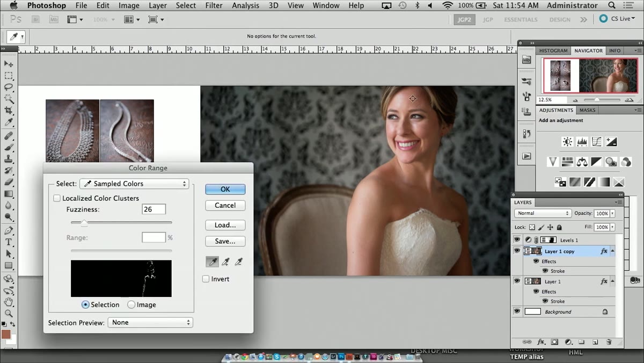The image size is (644, 363).
Task: Add a Levels adjustment from Adjustments panel
Action: (x=582, y=142)
